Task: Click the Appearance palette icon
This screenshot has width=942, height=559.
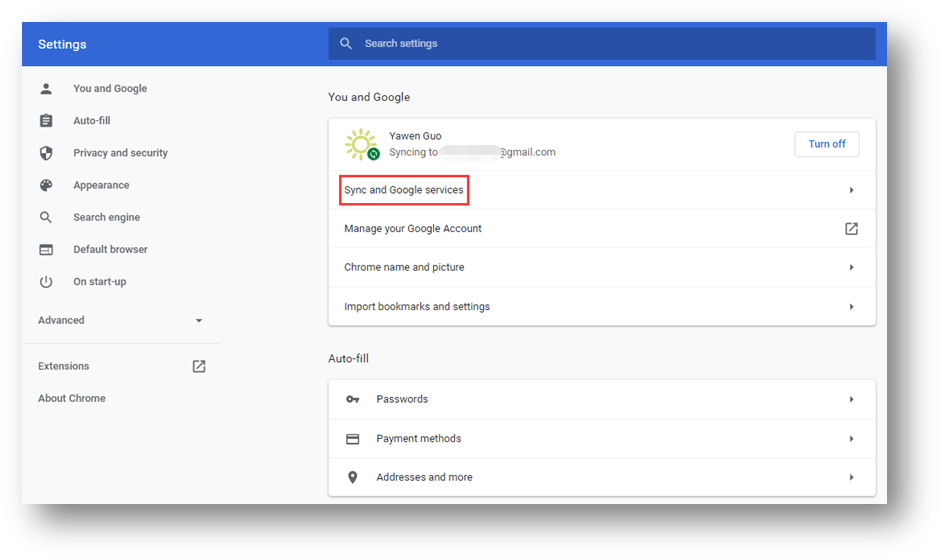Action: (x=46, y=185)
